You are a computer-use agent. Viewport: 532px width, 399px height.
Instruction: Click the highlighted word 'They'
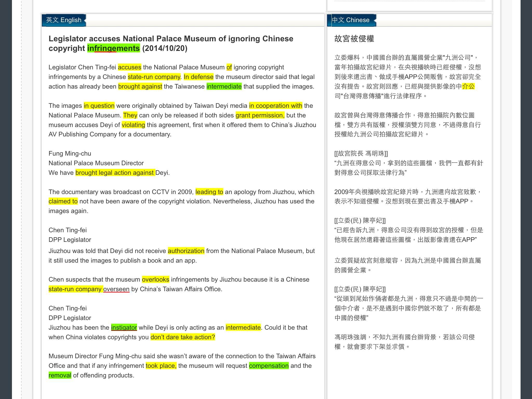(130, 115)
